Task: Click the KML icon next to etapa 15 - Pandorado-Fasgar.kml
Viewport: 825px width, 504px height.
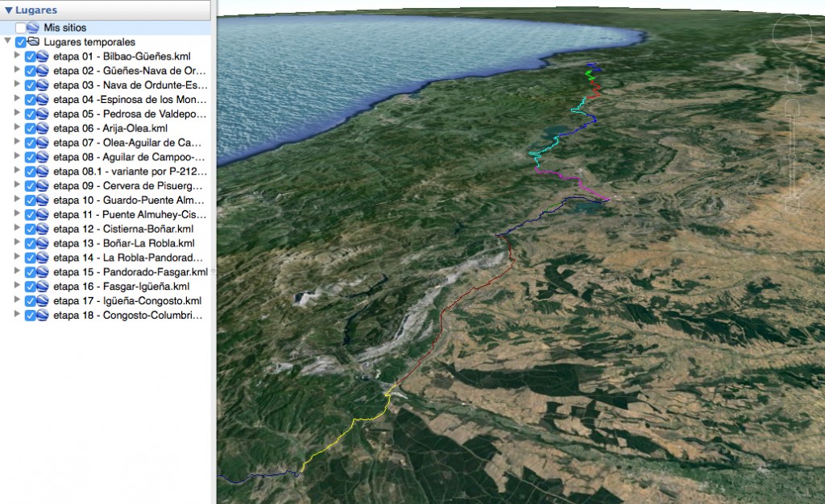Action: (x=42, y=272)
